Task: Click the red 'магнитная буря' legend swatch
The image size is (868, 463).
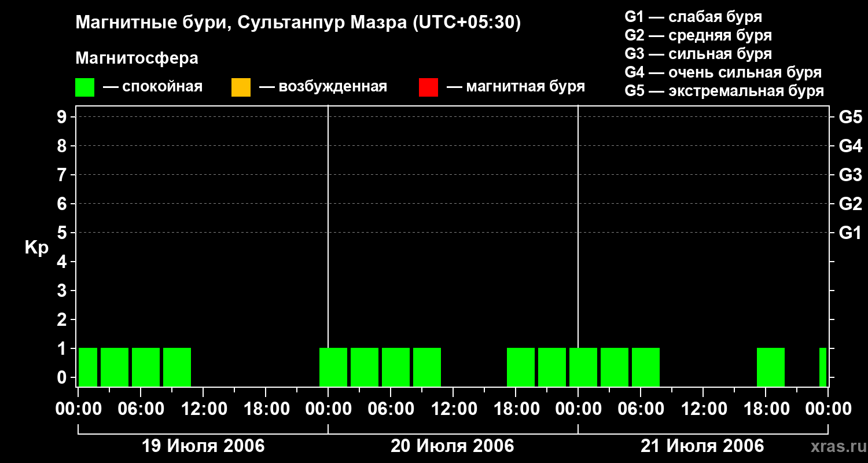Action: [428, 87]
